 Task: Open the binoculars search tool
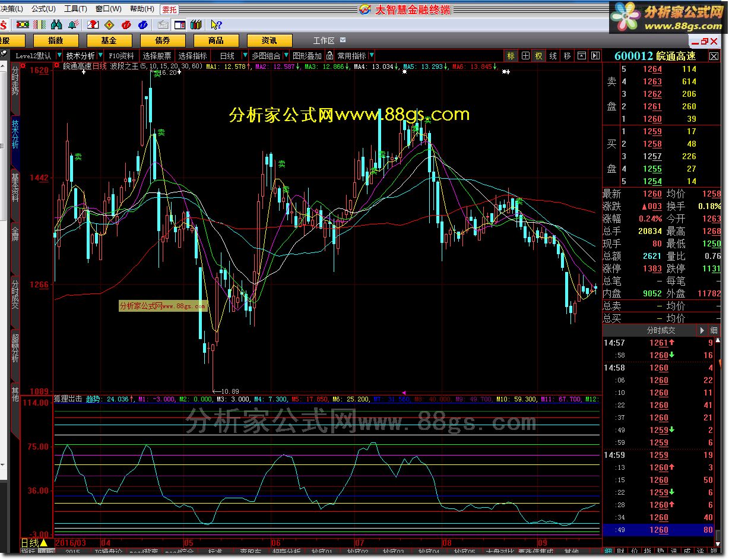click(x=57, y=25)
